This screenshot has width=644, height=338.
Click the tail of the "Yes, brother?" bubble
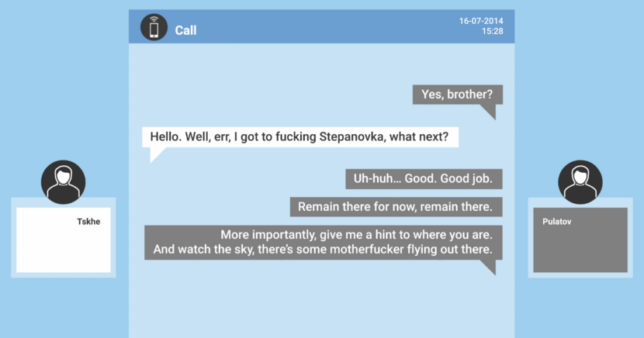489,112
